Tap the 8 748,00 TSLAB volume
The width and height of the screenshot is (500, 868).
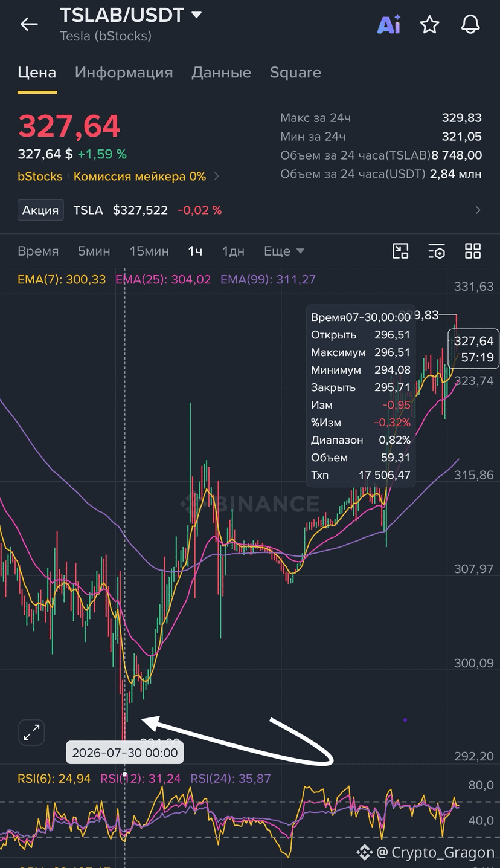457,155
